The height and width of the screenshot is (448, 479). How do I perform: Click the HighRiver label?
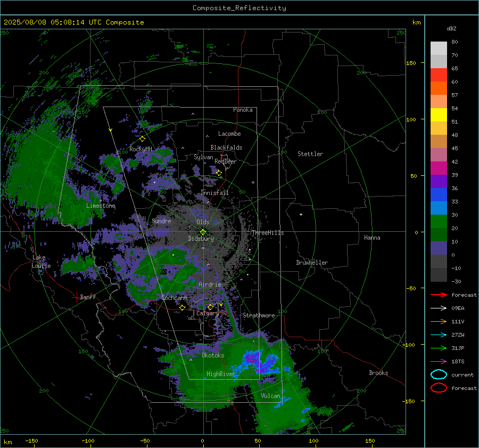[221, 374]
